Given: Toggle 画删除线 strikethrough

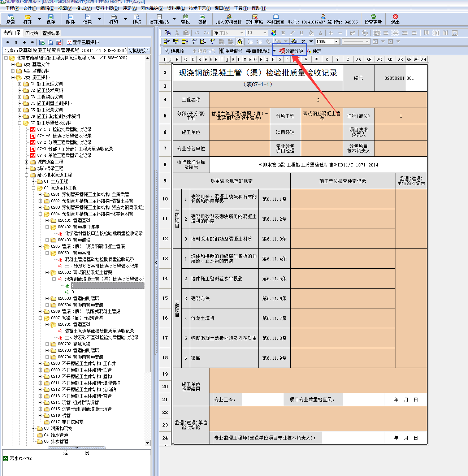Looking at the screenshot, I should pos(258,51).
